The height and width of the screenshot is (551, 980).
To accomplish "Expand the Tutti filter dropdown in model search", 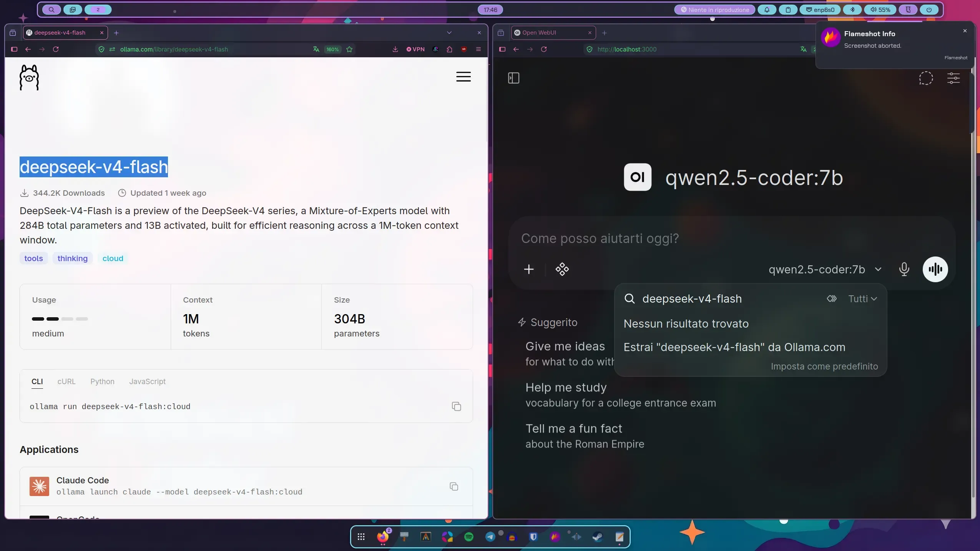I will point(862,299).
